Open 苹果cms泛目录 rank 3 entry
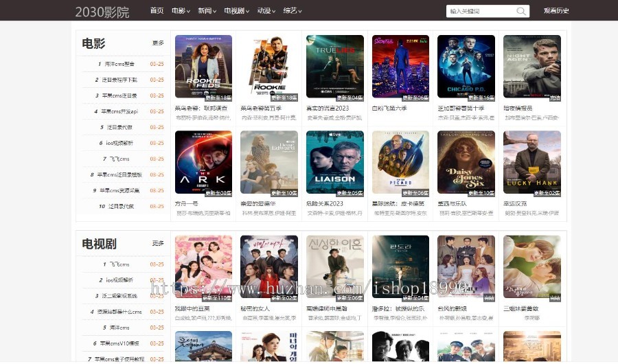The height and width of the screenshot is (364, 618). [119, 95]
